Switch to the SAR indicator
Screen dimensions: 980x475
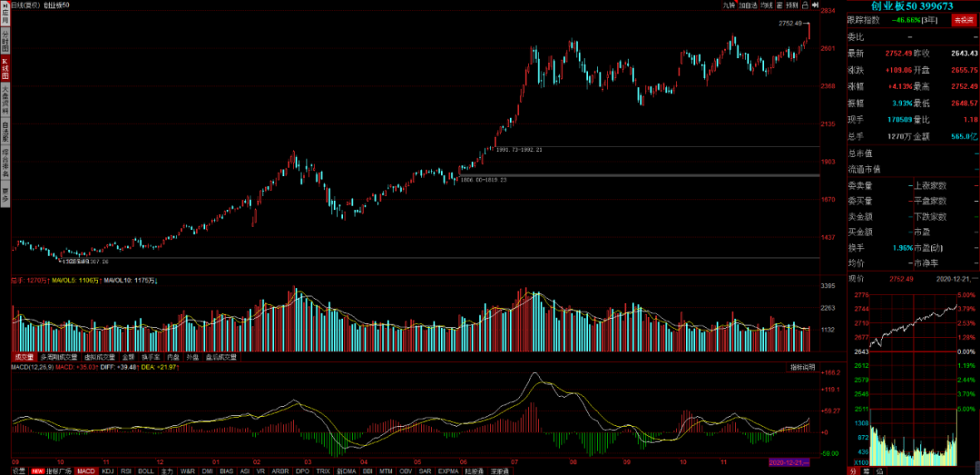425,470
